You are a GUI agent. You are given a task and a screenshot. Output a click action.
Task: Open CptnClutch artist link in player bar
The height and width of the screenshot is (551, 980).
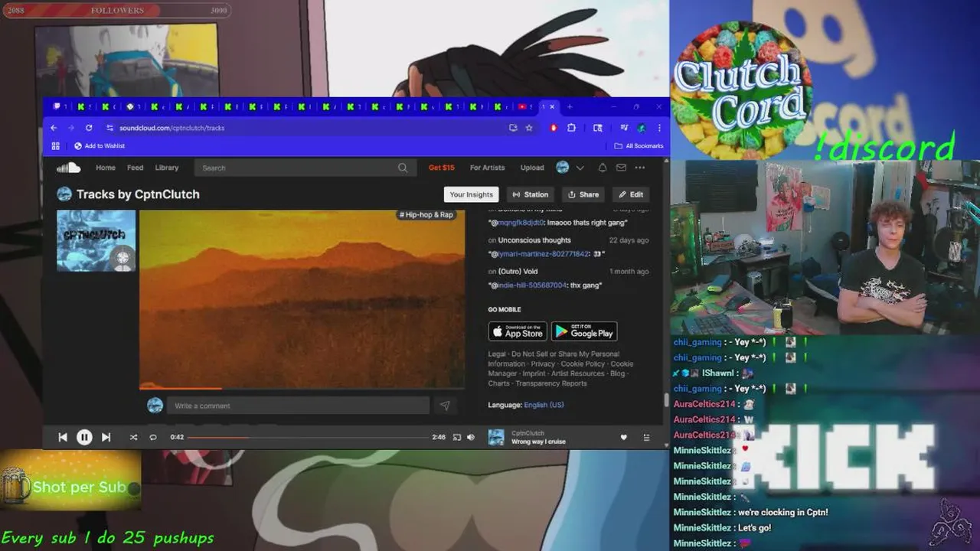pyautogui.click(x=528, y=433)
